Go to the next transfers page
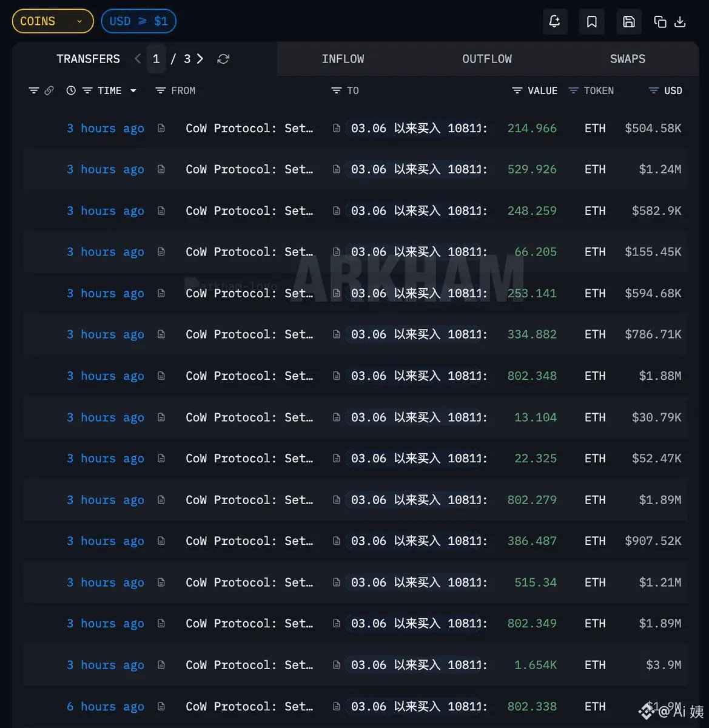 click(200, 59)
